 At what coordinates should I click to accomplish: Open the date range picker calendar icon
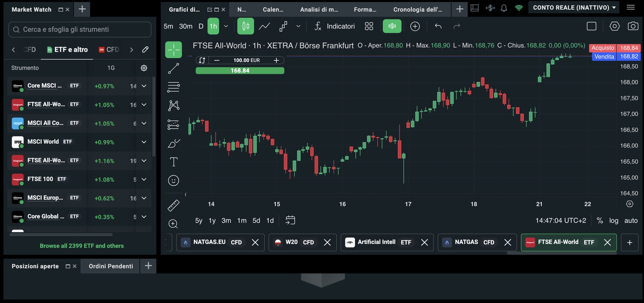point(290,220)
